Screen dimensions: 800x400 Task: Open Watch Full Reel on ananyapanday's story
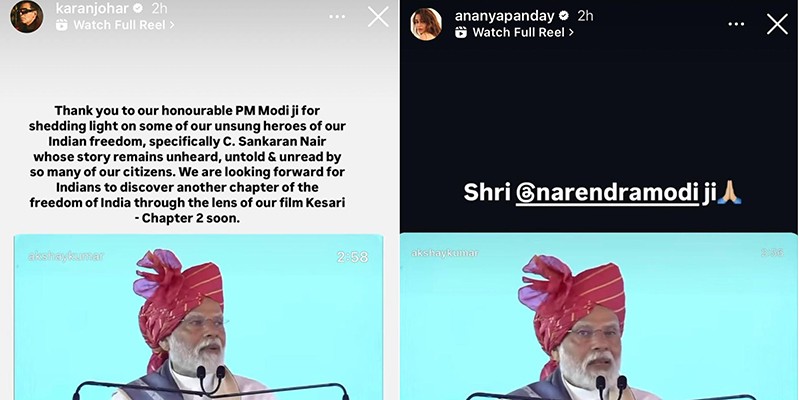519,32
